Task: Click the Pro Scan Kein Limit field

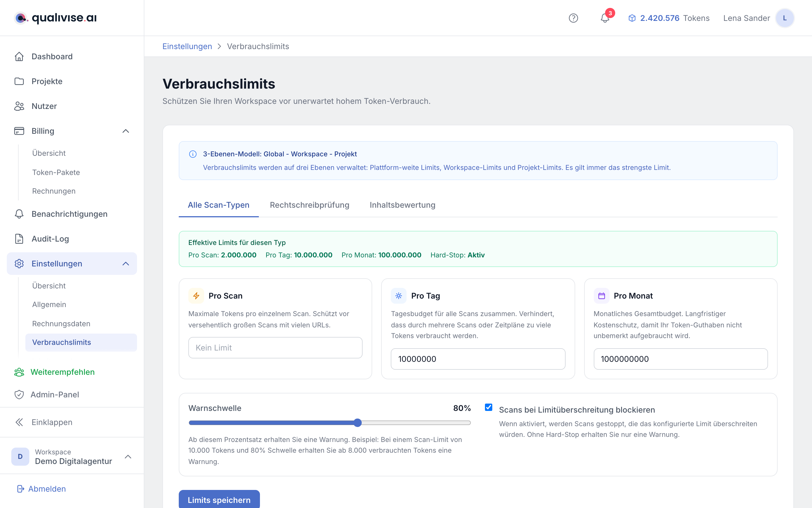Action: pyautogui.click(x=275, y=348)
